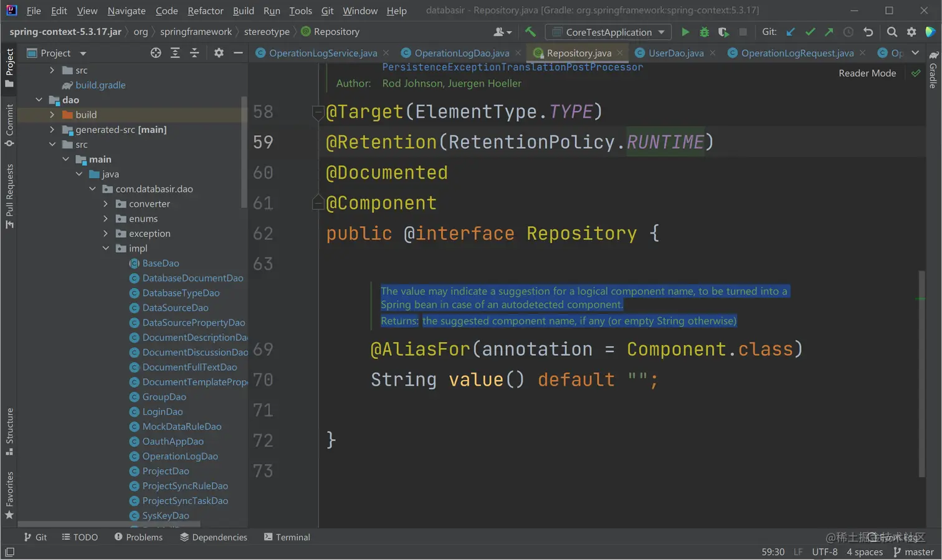Screen dimensions: 942x560
Task: Open the CoreTestApplication run configuration dropdown
Action: pyautogui.click(x=609, y=32)
